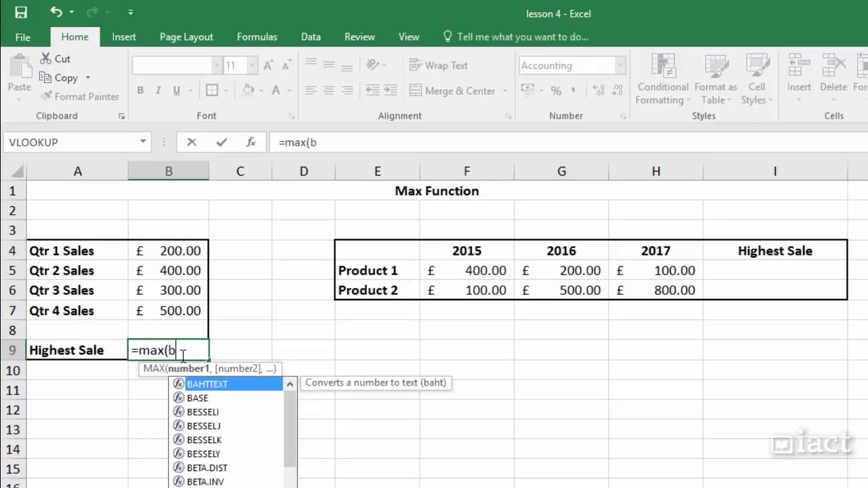
Task: Select the Data ribbon tab
Action: coord(311,37)
